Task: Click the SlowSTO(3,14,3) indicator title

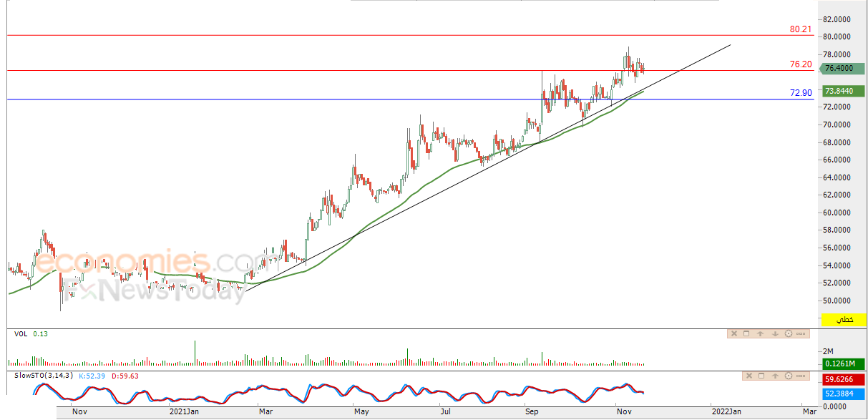Action: coord(43,376)
